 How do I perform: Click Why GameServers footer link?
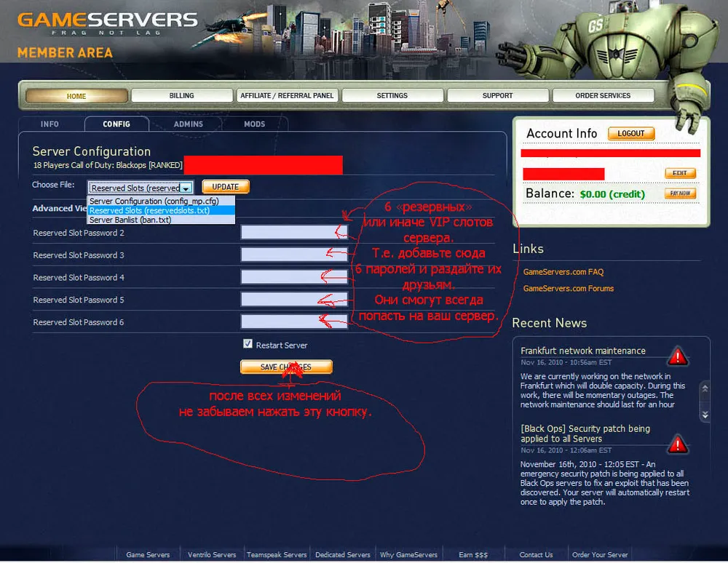(x=408, y=555)
